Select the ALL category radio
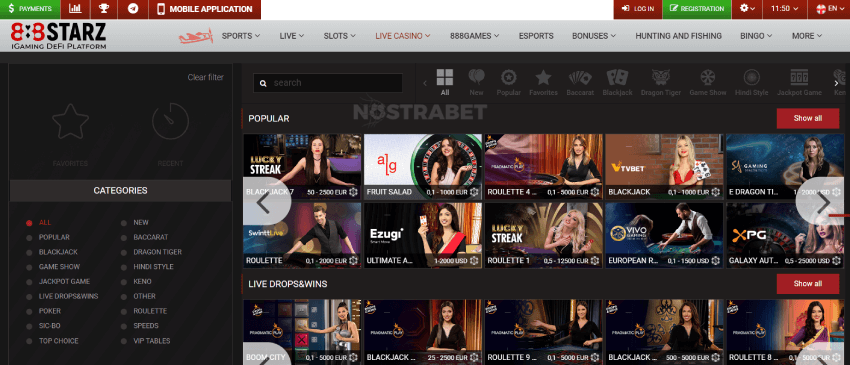The height and width of the screenshot is (365, 850). (x=29, y=223)
